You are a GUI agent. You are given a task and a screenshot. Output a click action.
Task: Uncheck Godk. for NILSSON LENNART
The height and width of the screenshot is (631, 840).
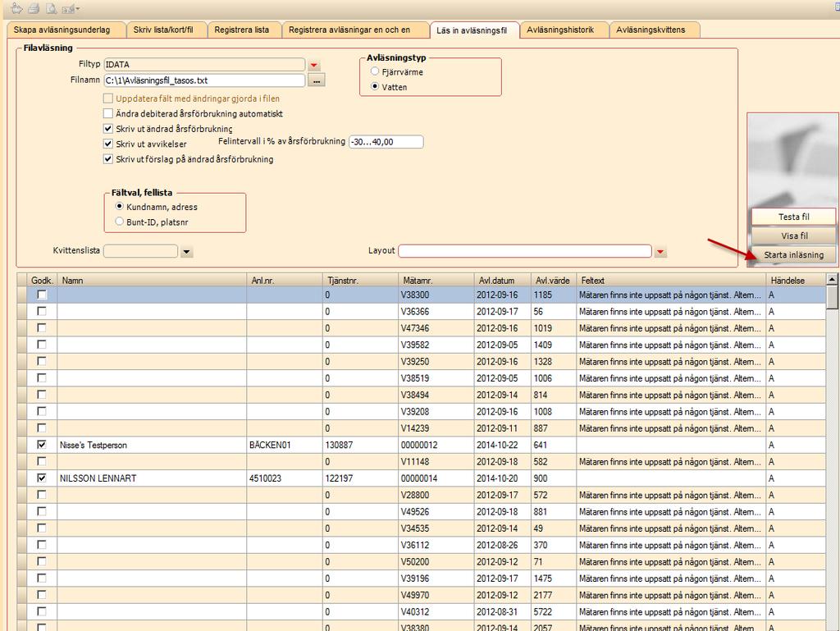pyautogui.click(x=42, y=478)
